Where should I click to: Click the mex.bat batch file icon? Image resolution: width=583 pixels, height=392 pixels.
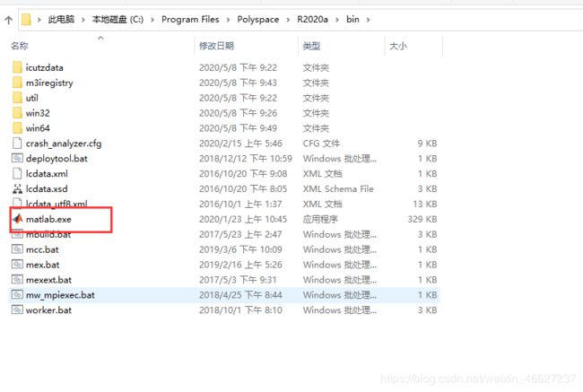click(17, 265)
